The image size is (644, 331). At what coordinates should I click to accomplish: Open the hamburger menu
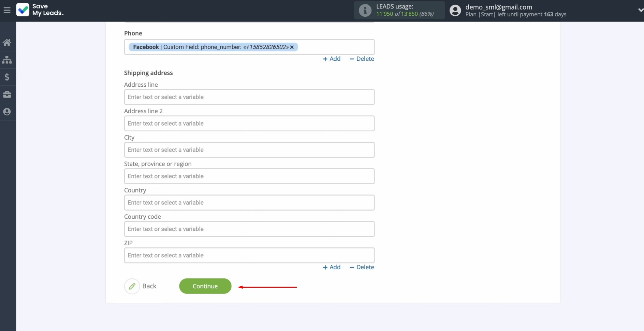(7, 10)
